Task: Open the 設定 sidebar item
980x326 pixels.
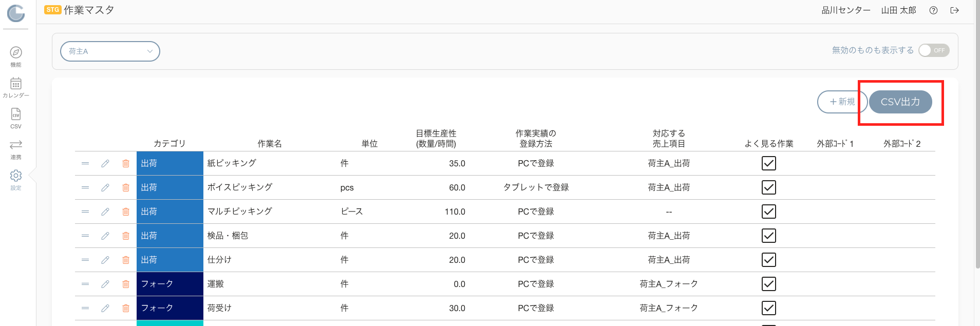Action: pyautogui.click(x=16, y=180)
